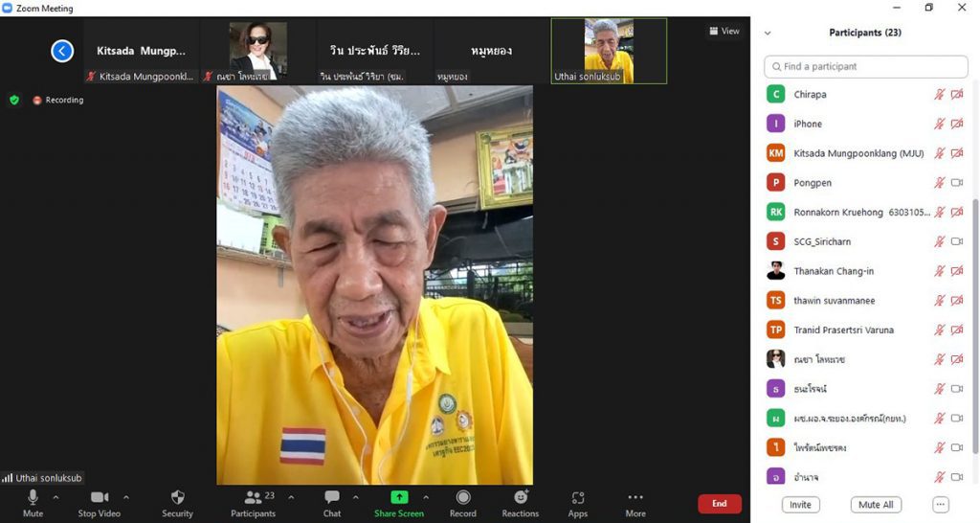980x523 pixels.
Task: Open the Apps panel
Action: (578, 497)
